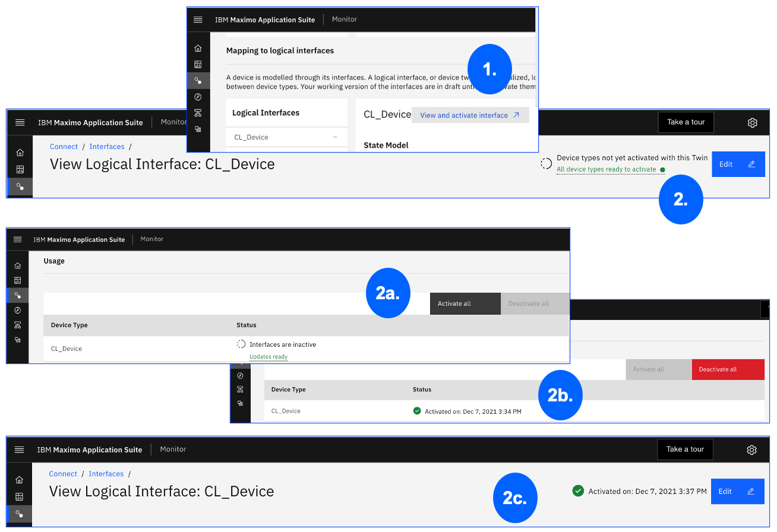Open the dashboards icon in the Mapping to logical interfaces sidebar
Image resolution: width=777 pixels, height=532 pixels.
(x=198, y=65)
